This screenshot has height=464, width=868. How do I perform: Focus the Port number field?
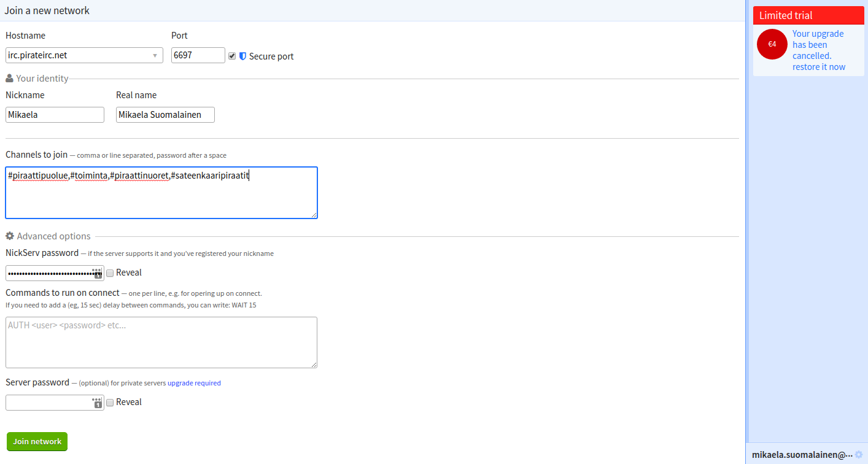[198, 55]
